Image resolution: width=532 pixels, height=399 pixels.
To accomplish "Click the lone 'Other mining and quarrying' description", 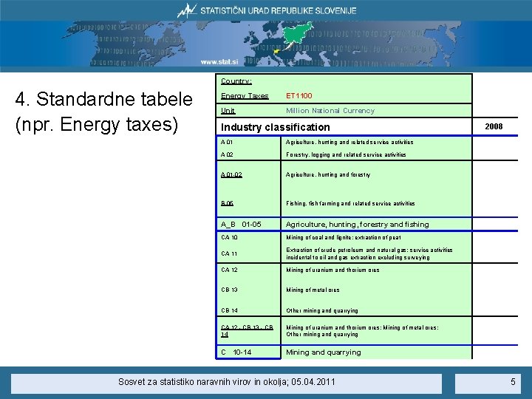I will point(321,311).
